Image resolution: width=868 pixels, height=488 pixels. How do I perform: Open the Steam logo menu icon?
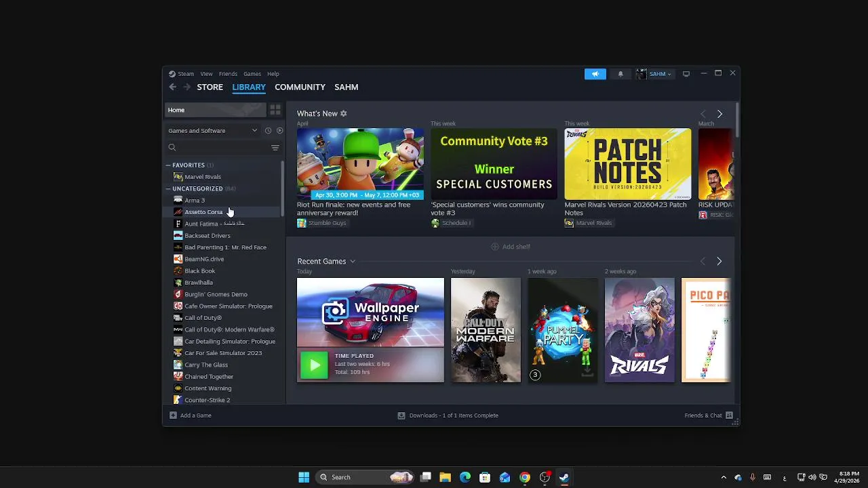click(x=172, y=74)
